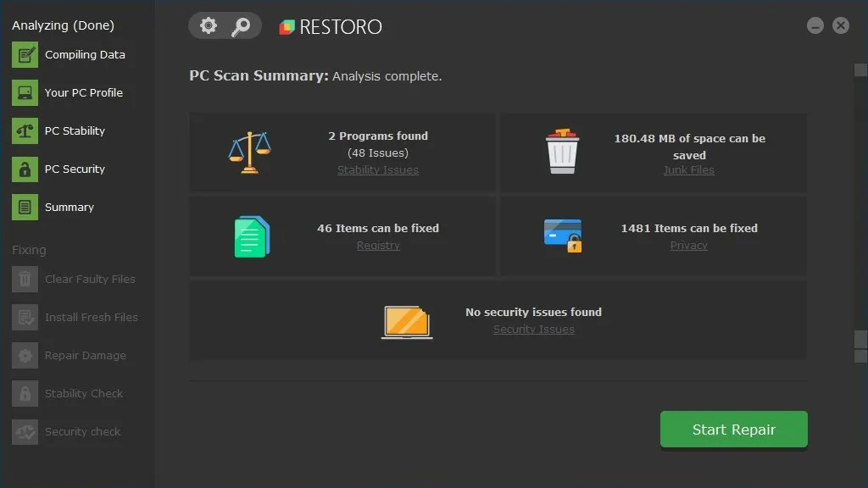Viewport: 868px width, 488px height.
Task: Click the magnifying glass search icon
Action: click(x=240, y=25)
